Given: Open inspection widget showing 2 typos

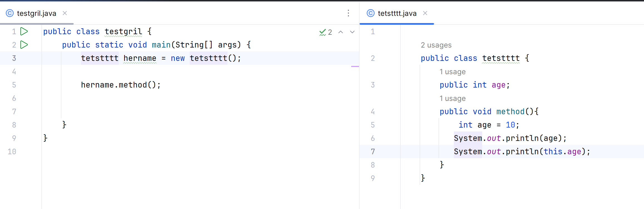Looking at the screenshot, I should tap(326, 32).
